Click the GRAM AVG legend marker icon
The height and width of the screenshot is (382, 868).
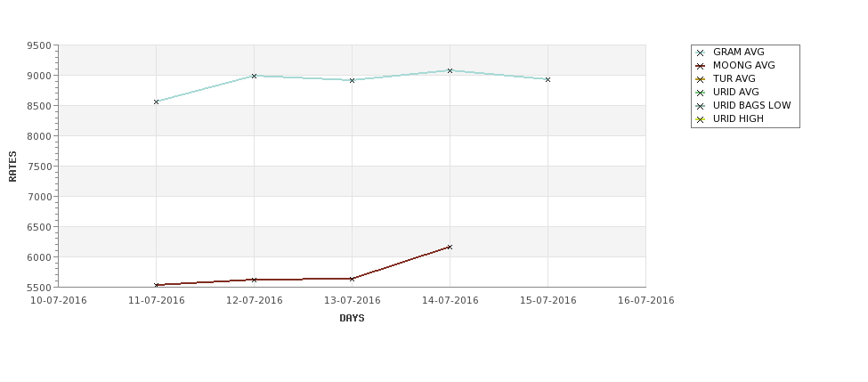[x=701, y=53]
